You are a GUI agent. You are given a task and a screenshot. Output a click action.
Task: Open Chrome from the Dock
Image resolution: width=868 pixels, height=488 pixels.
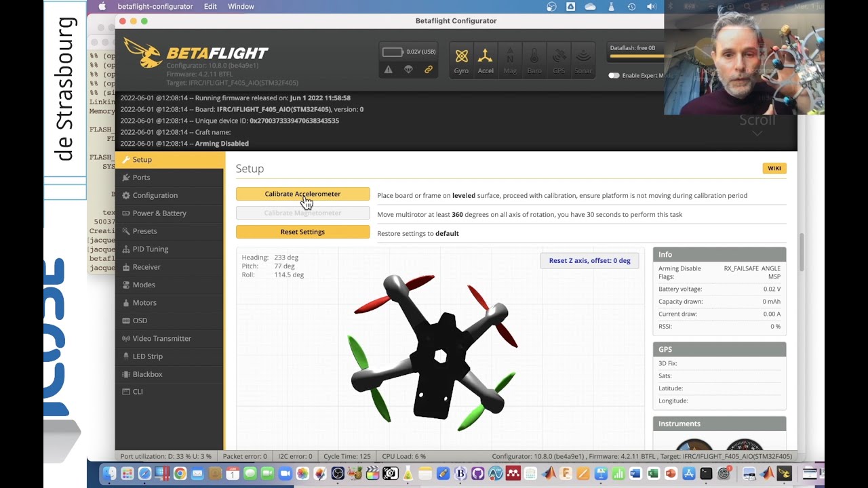pos(180,473)
